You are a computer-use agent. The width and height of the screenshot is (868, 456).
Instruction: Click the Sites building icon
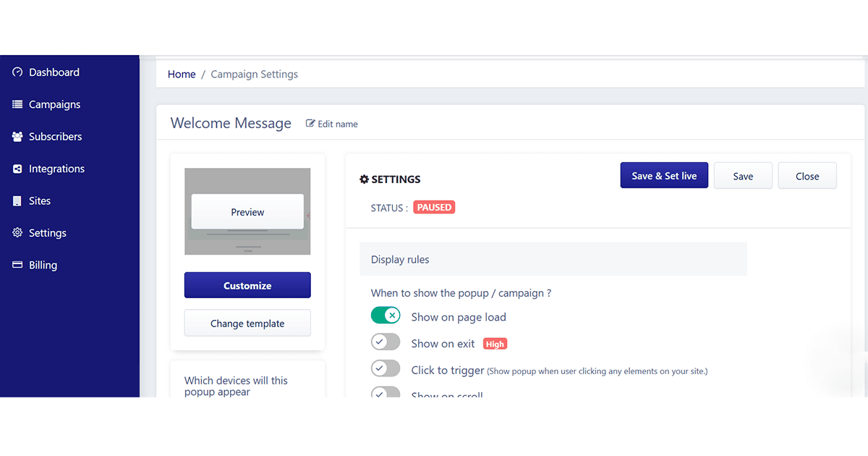(x=17, y=201)
